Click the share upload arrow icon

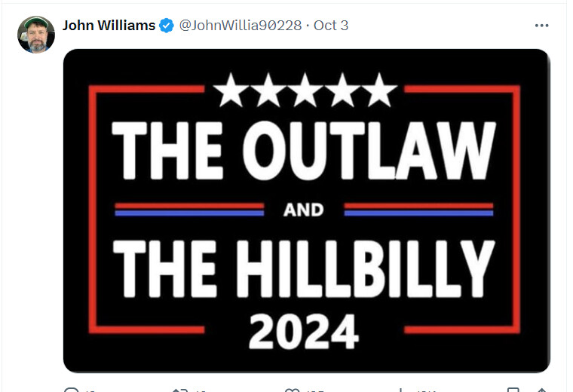(542, 390)
